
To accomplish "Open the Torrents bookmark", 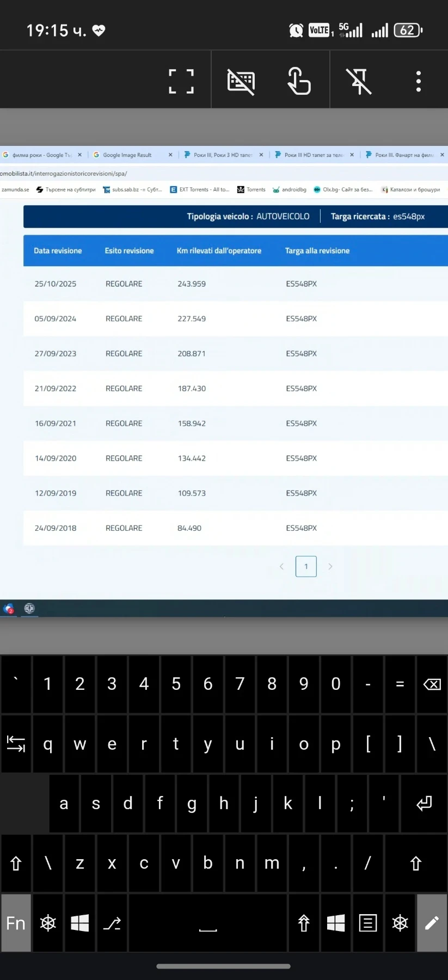I will point(251,189).
